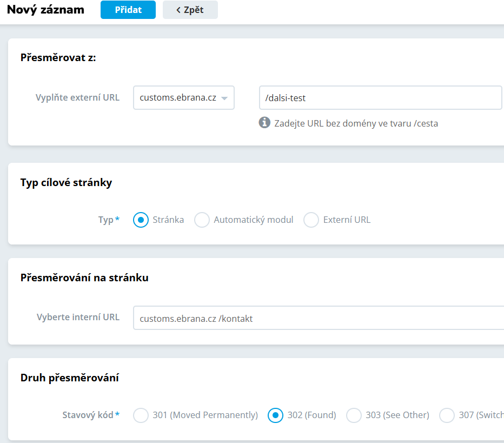This screenshot has width=504, height=443.
Task: Pick the Externí URL radio option
Action: [x=311, y=220]
